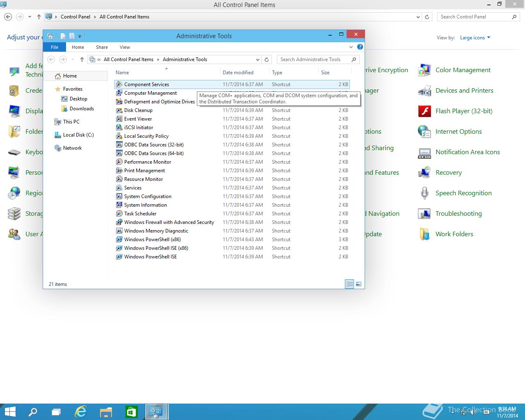
Task: Open the Speech Recognition microphone icon
Action: [424, 193]
